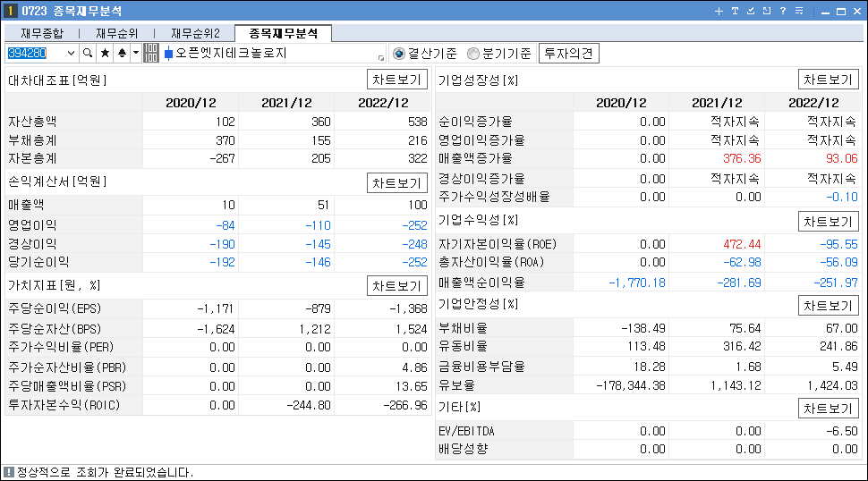Click the 투자의견 button
The image size is (868, 481).
pyautogui.click(x=568, y=53)
